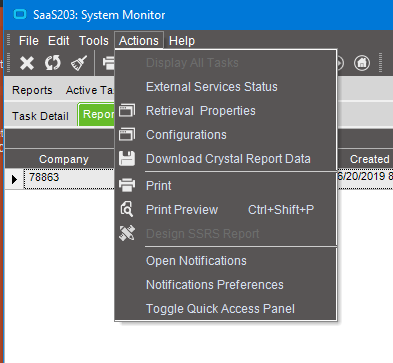Click the X delete icon in toolbar
This screenshot has width=393, height=363.
(27, 63)
